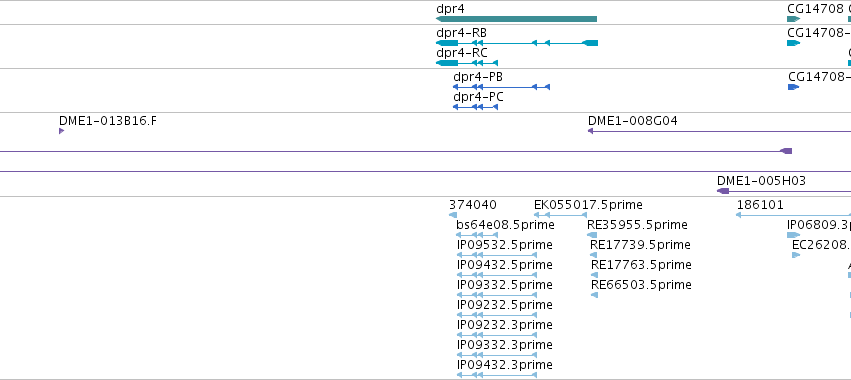Select the EK055017.5prime feature line
Image resolution: width=851 pixels, height=380 pixels.
pyautogui.click(x=561, y=215)
